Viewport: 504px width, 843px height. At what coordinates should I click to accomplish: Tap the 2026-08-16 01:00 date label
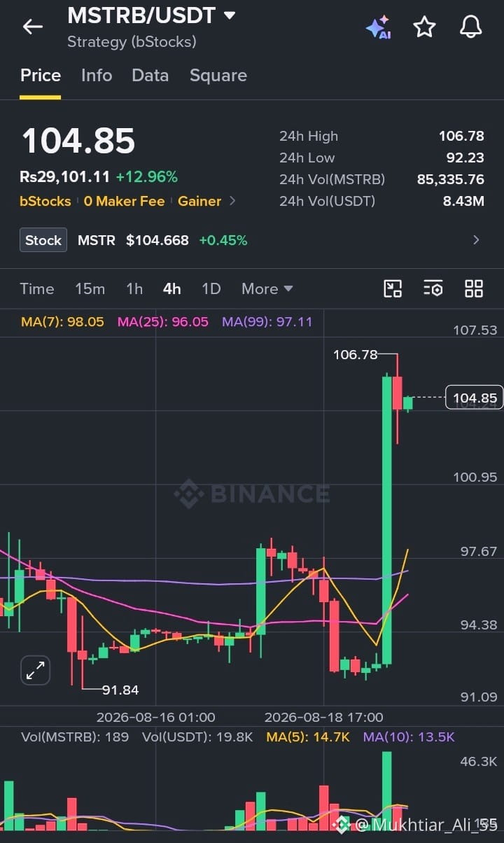[x=155, y=717]
